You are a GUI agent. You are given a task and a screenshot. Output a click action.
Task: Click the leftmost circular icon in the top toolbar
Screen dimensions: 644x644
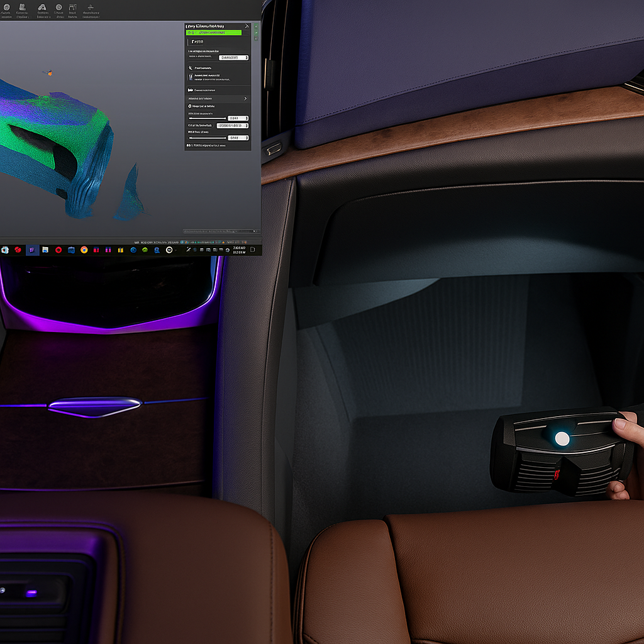click(6, 7)
